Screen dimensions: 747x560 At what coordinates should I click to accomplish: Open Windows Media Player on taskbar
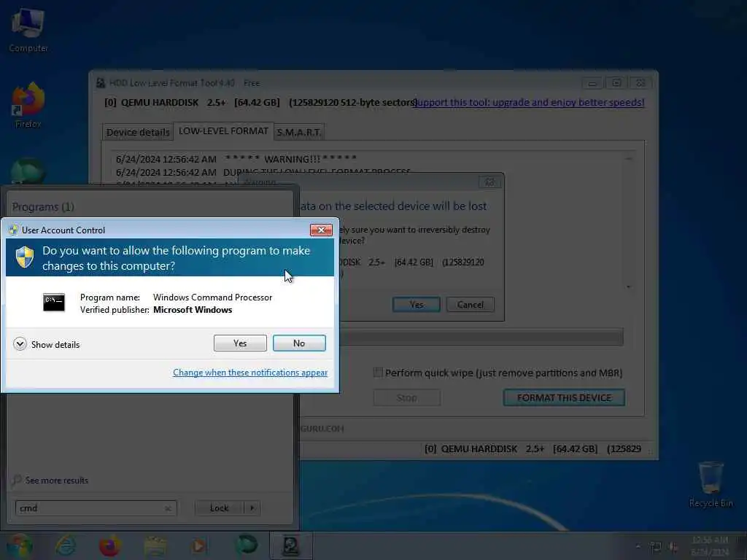[x=198, y=545]
